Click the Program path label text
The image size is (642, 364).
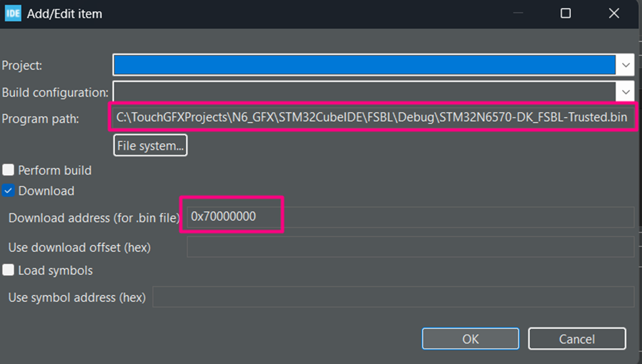point(40,118)
